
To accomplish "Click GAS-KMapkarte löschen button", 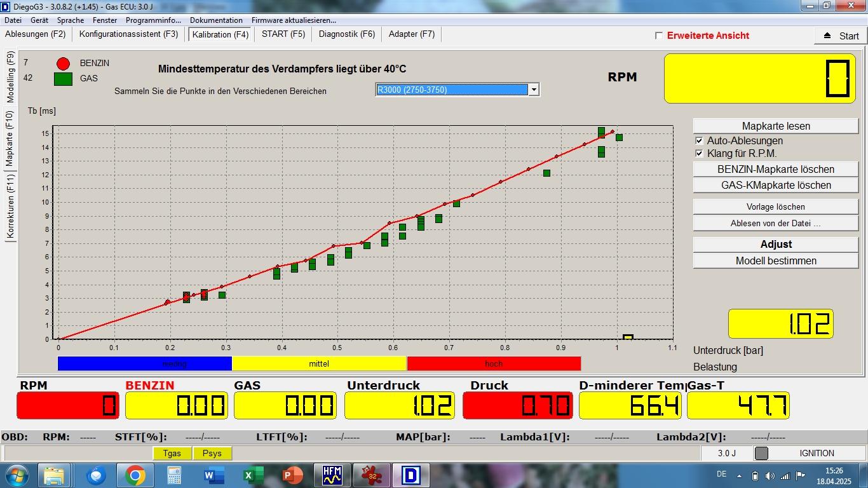I will click(x=776, y=185).
